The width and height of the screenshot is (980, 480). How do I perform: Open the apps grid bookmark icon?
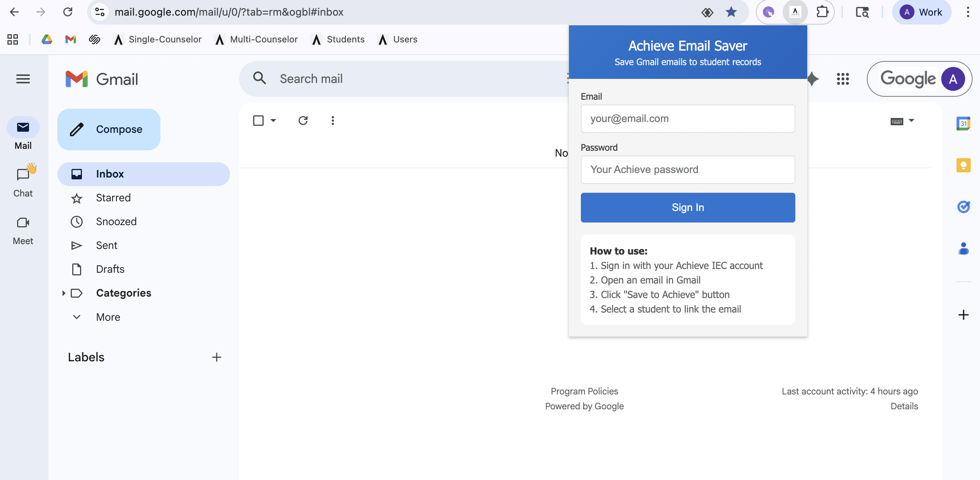(x=13, y=39)
